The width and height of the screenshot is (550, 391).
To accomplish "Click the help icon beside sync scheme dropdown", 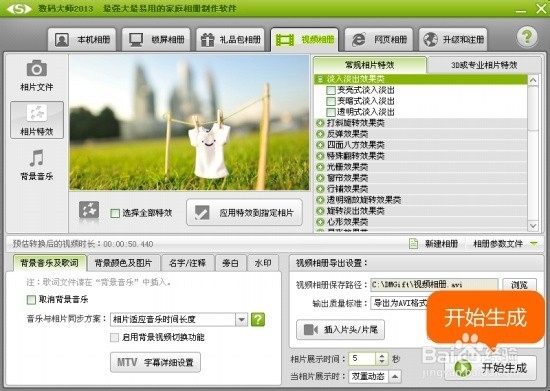I will [258, 319].
